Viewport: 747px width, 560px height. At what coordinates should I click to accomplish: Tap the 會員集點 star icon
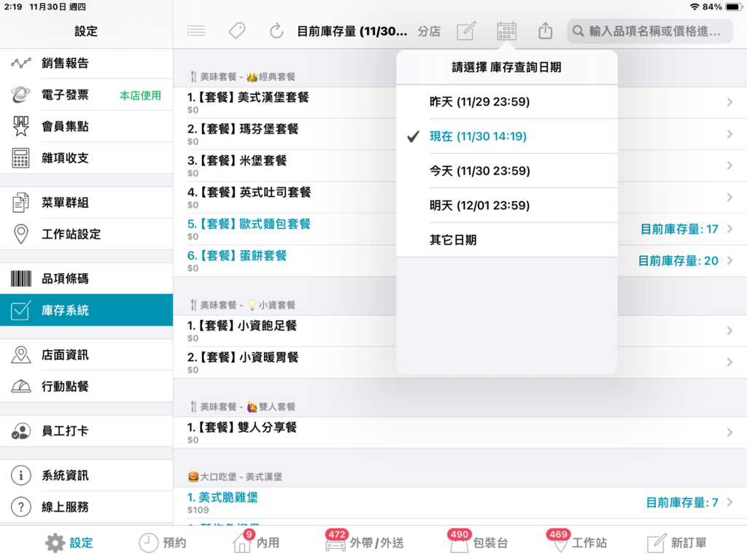click(21, 126)
